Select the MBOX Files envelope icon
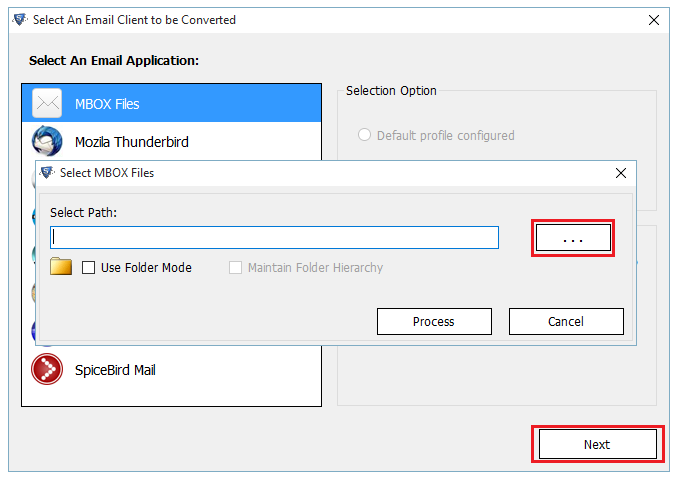 [47, 104]
